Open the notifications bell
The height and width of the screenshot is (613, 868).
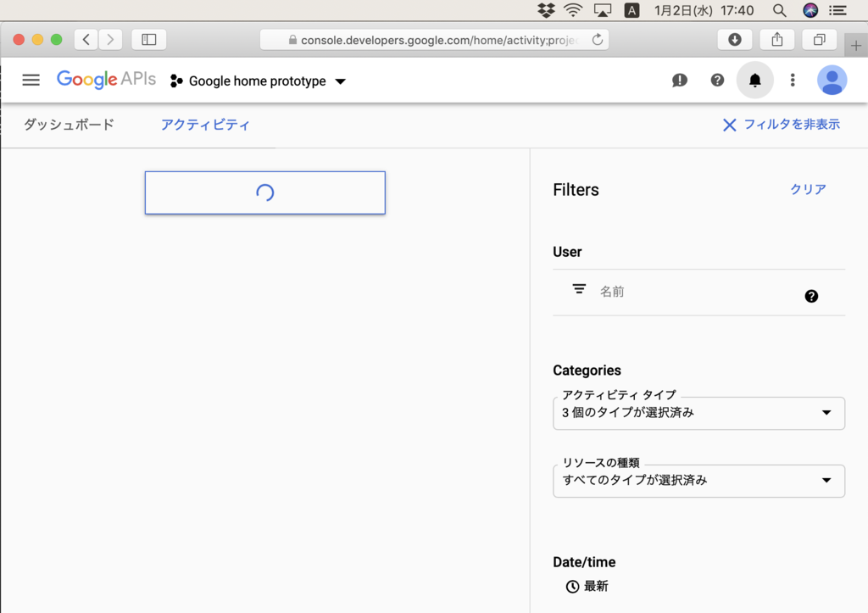(754, 80)
